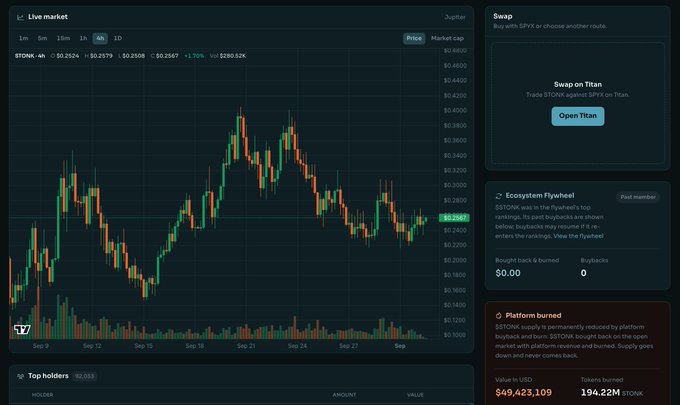This screenshot has height=405, width=680.
Task: Click the Bought back & burned $0.00 value
Action: [x=508, y=273]
